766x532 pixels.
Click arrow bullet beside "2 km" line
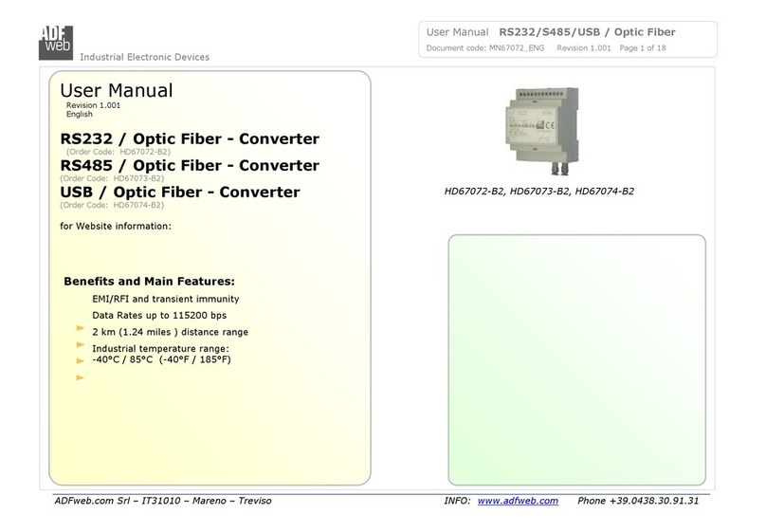(x=81, y=328)
